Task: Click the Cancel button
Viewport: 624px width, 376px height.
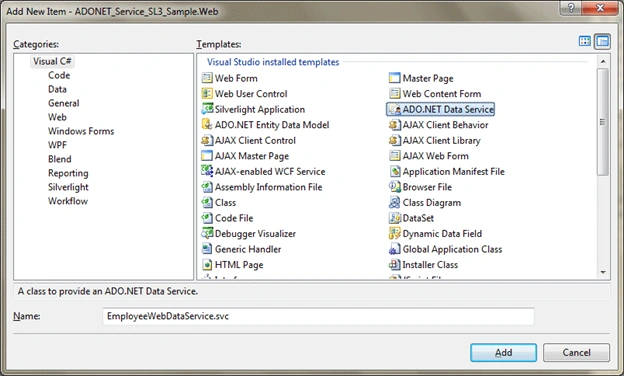Action: coord(576,353)
